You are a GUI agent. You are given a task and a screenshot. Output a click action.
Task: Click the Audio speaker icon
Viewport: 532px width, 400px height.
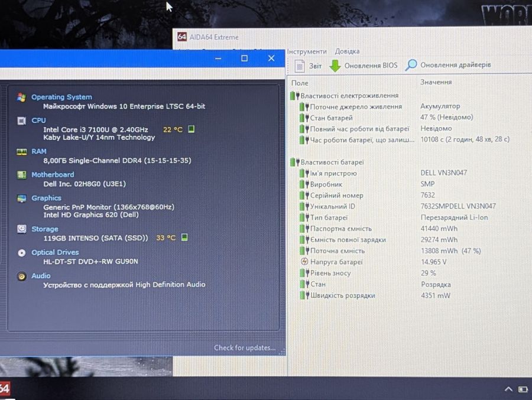point(21,276)
